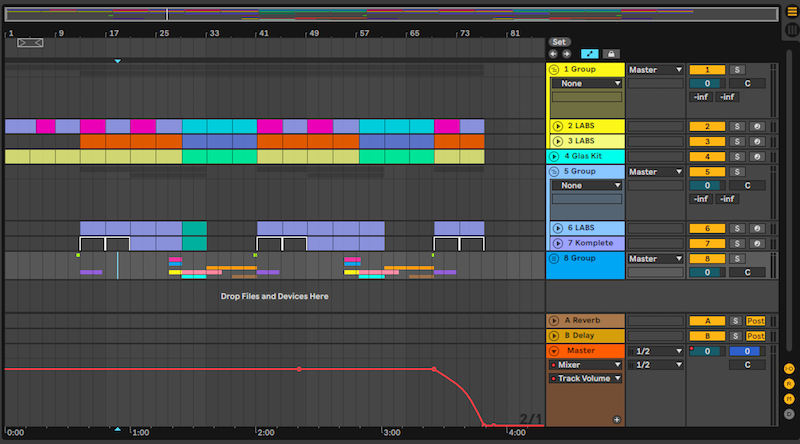
Task: Toggle track activator 4 for Glas Kit
Action: (x=707, y=157)
